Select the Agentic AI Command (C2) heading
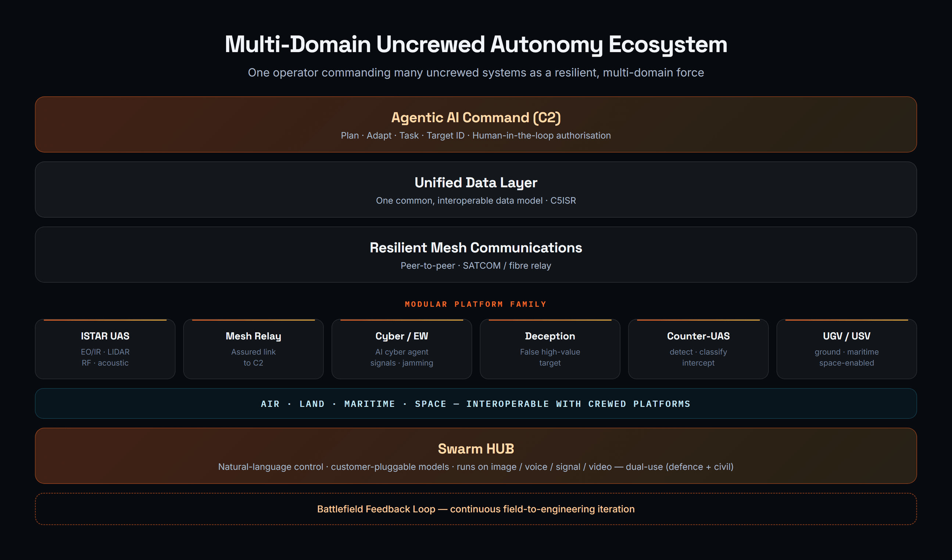 click(x=476, y=118)
